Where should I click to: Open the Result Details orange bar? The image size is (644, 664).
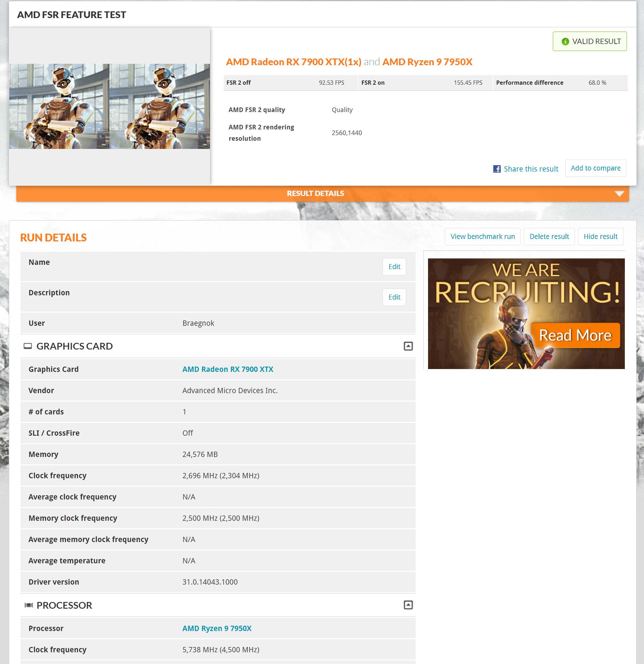click(322, 194)
